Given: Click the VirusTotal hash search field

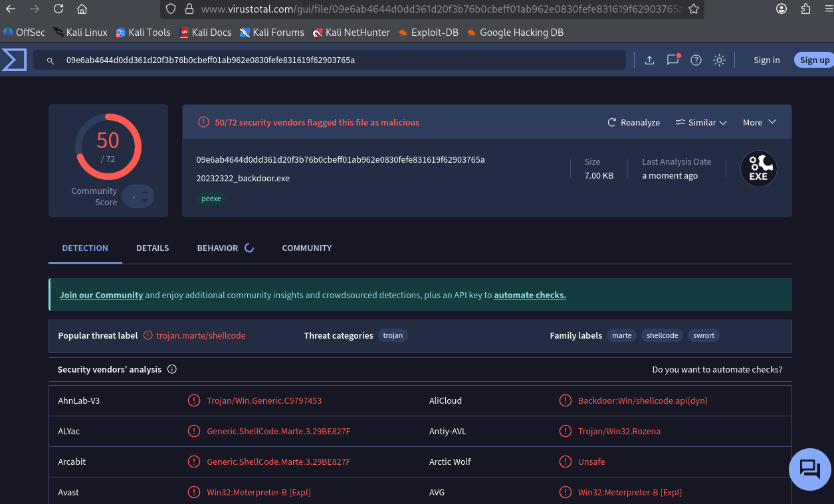Looking at the screenshot, I should [x=330, y=60].
